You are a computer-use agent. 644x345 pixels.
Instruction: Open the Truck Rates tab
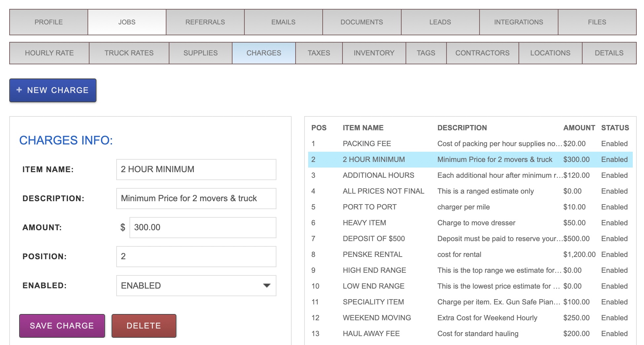coord(129,53)
